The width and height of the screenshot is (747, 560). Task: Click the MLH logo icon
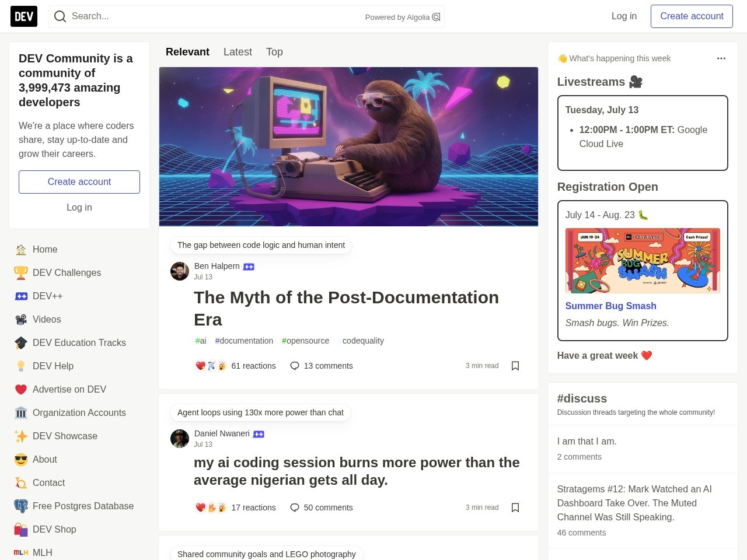pos(21,552)
